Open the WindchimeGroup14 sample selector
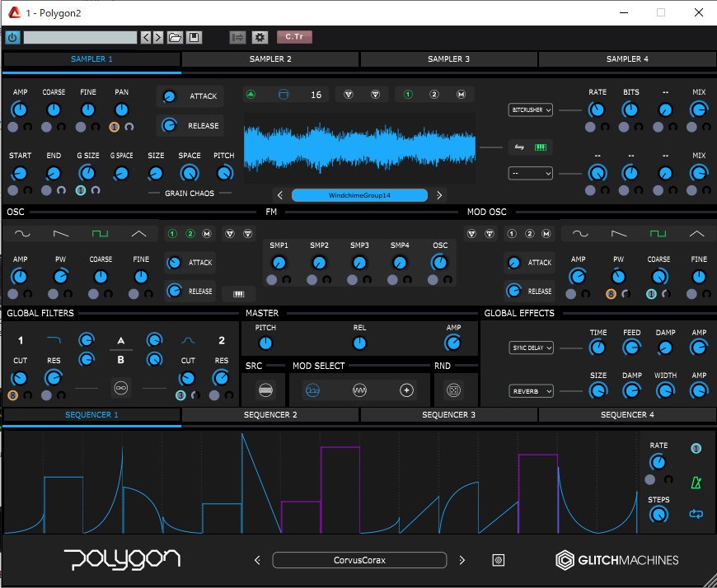717x588 pixels. click(x=359, y=195)
